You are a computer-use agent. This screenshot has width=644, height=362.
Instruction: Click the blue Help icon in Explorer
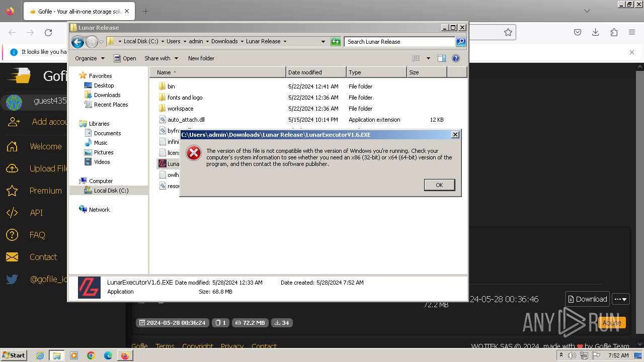(x=456, y=58)
